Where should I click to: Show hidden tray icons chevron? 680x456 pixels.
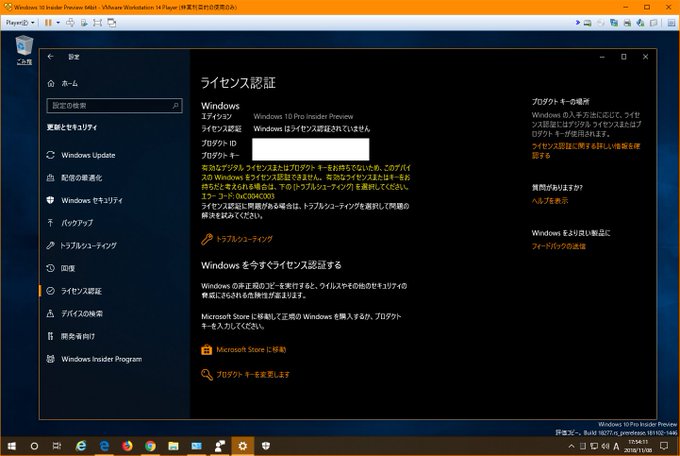pyautogui.click(x=571, y=446)
